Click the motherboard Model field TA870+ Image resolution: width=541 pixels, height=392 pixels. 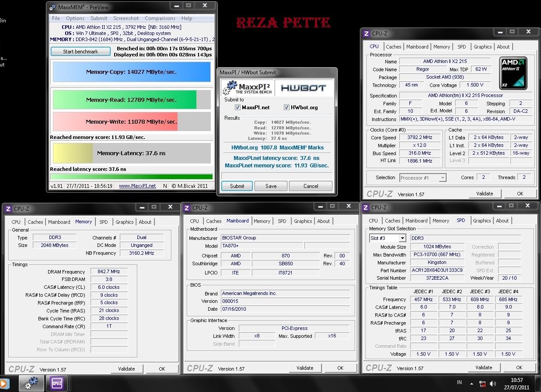point(261,246)
